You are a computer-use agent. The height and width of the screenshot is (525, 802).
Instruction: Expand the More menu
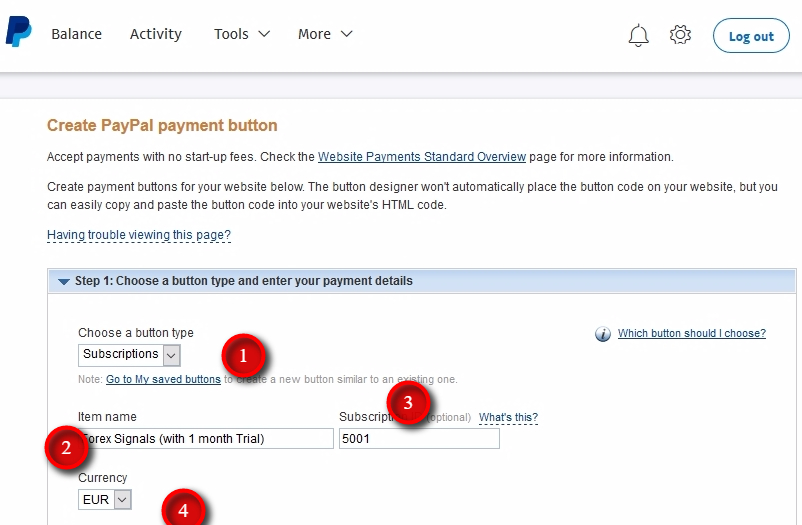point(325,34)
